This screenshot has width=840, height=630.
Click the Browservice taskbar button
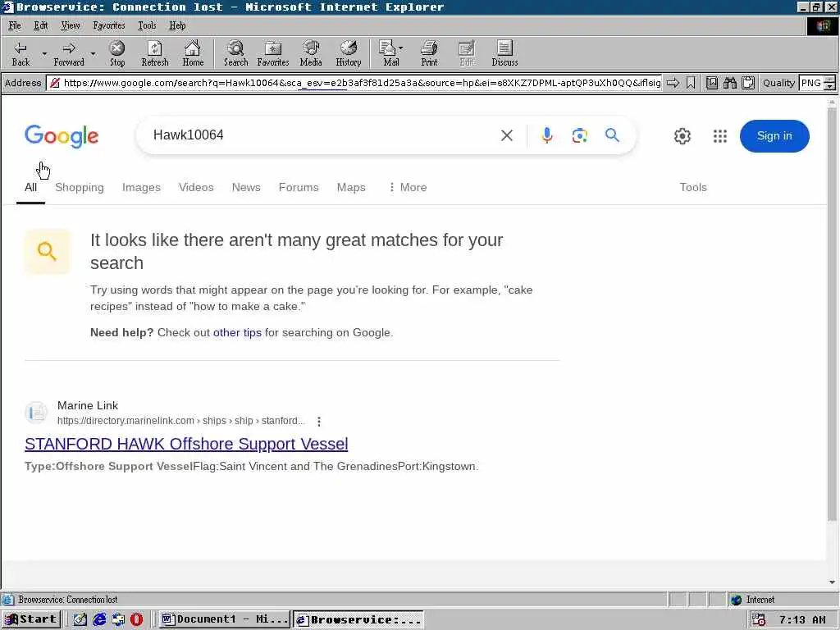[x=358, y=619]
